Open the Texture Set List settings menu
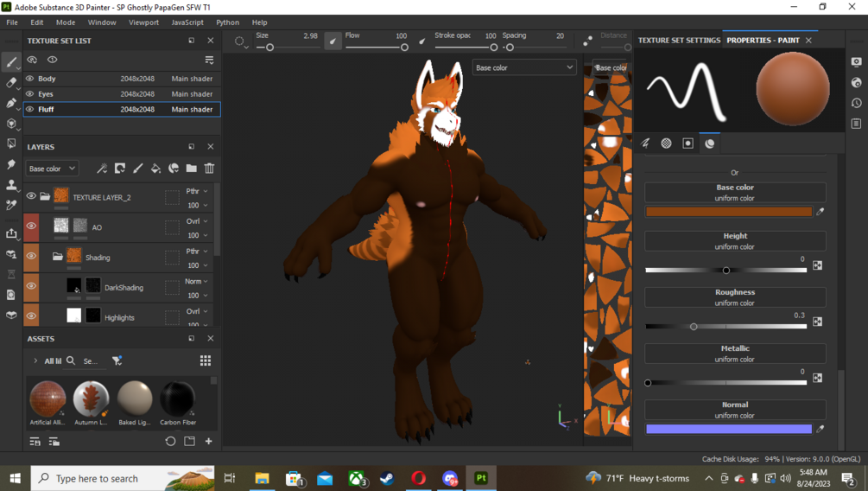868x491 pixels. [x=209, y=60]
